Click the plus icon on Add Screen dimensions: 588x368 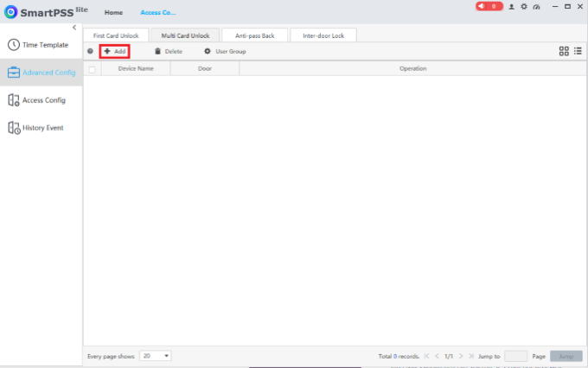pos(107,51)
